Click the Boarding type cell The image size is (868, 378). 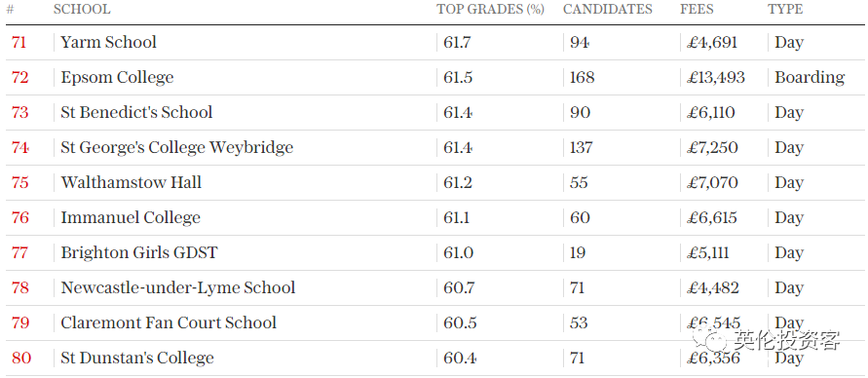810,78
